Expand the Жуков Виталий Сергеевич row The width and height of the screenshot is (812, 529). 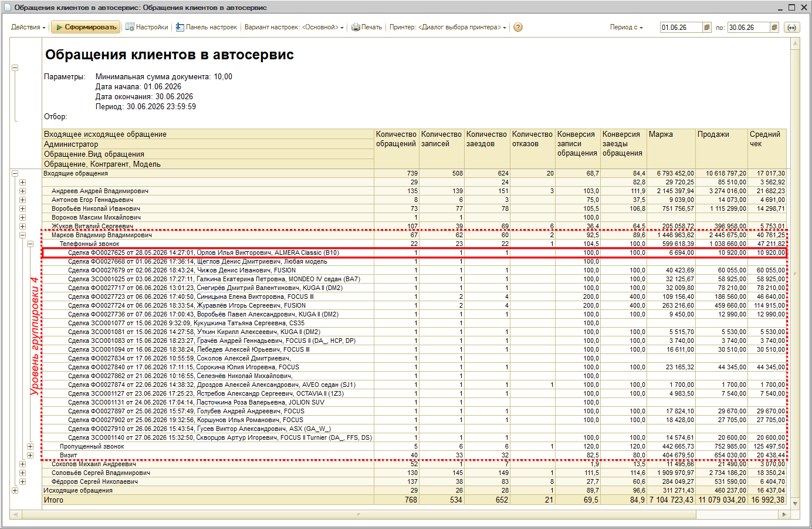click(x=22, y=226)
